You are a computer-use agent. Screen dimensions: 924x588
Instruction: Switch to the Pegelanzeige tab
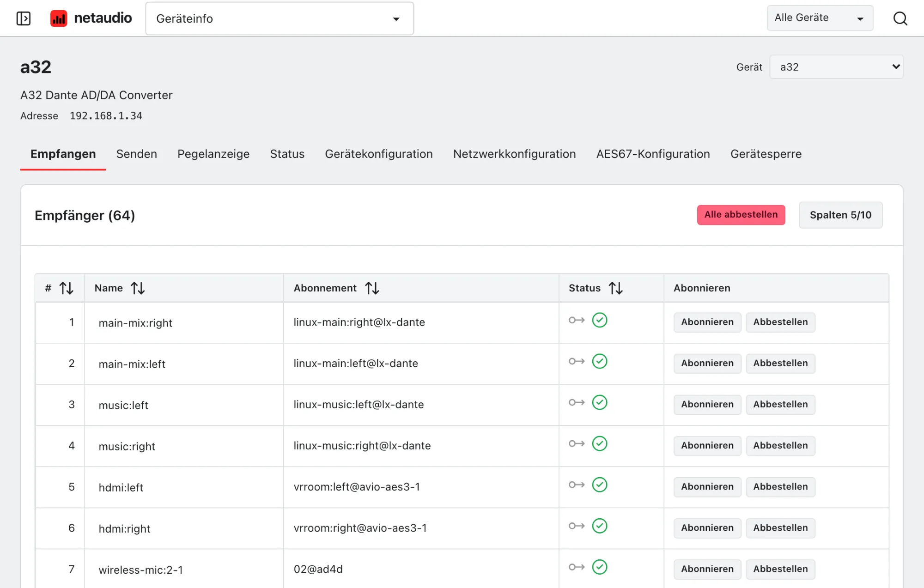213,154
